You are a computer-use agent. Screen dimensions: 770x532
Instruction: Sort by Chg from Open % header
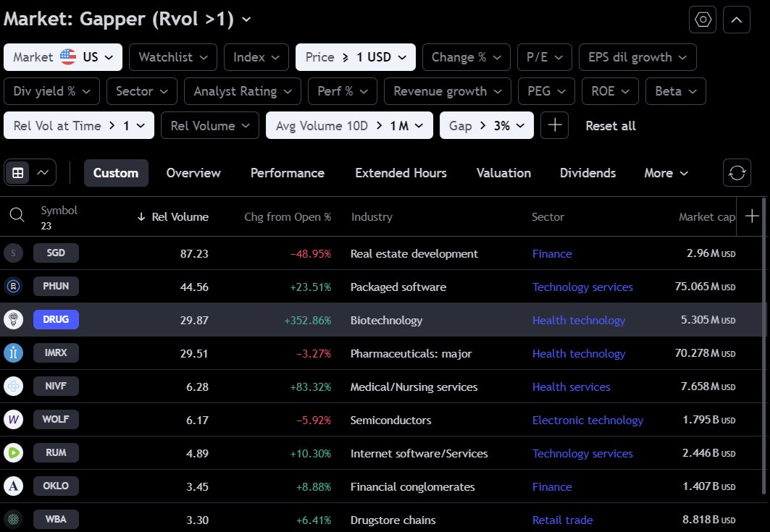pos(288,216)
